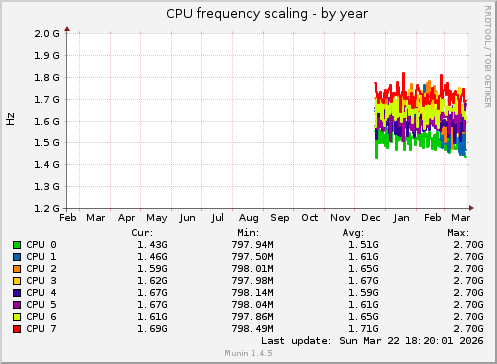
Task: Click CPU 0 maximum value 2.70G
Action: pos(468,245)
